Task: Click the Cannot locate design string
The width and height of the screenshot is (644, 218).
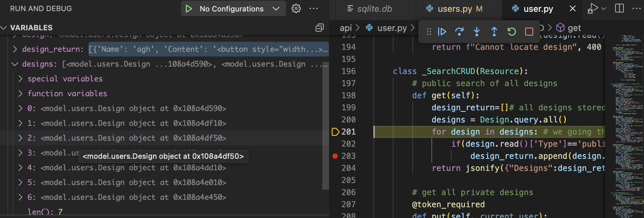Action: [x=521, y=47]
